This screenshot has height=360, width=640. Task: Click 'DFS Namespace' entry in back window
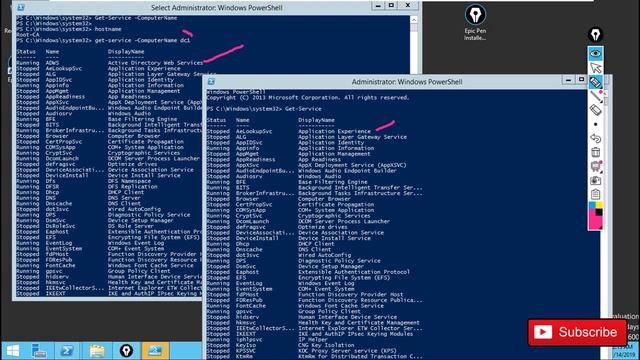click(129, 181)
